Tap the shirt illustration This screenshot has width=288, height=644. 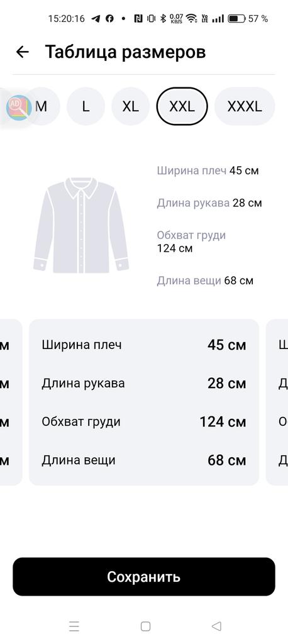(x=81, y=225)
